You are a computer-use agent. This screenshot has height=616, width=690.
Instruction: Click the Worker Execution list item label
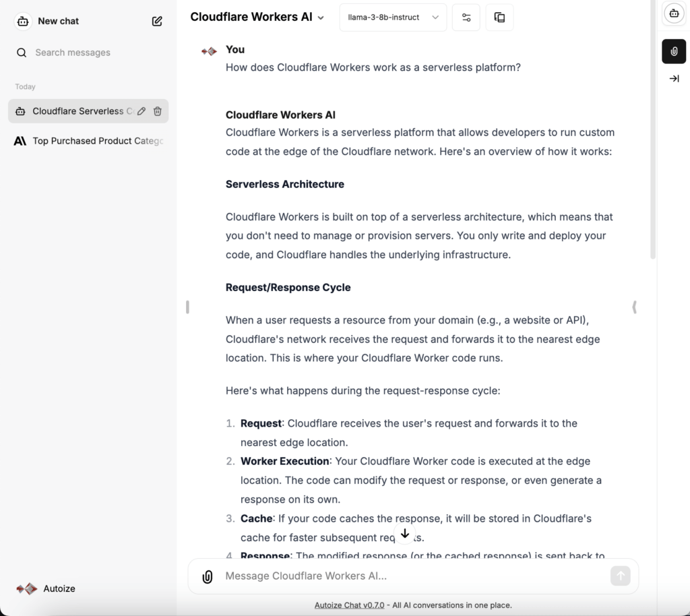285,461
